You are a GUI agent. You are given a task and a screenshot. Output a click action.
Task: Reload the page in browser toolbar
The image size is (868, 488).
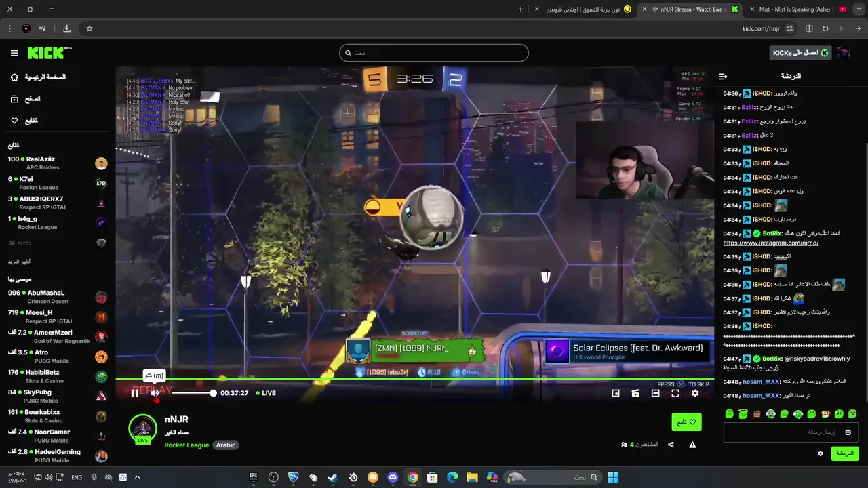pyautogui.click(x=825, y=28)
